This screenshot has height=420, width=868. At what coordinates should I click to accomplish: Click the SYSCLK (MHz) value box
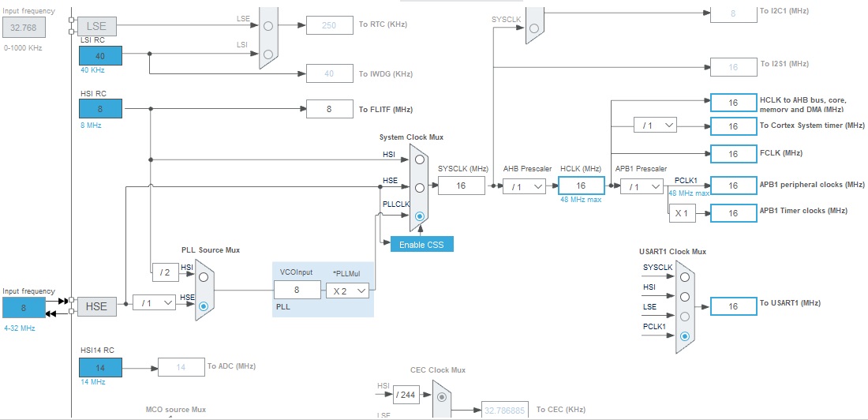[x=462, y=186]
